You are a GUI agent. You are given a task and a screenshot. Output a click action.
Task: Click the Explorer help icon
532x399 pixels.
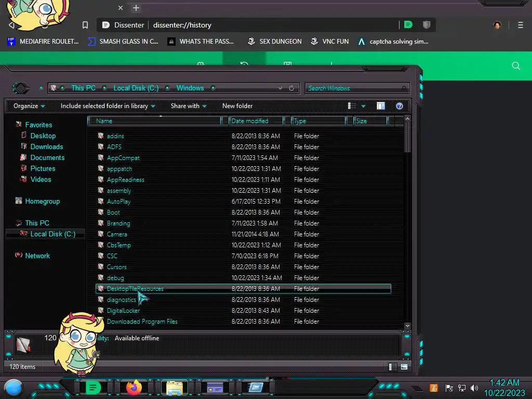(x=400, y=106)
